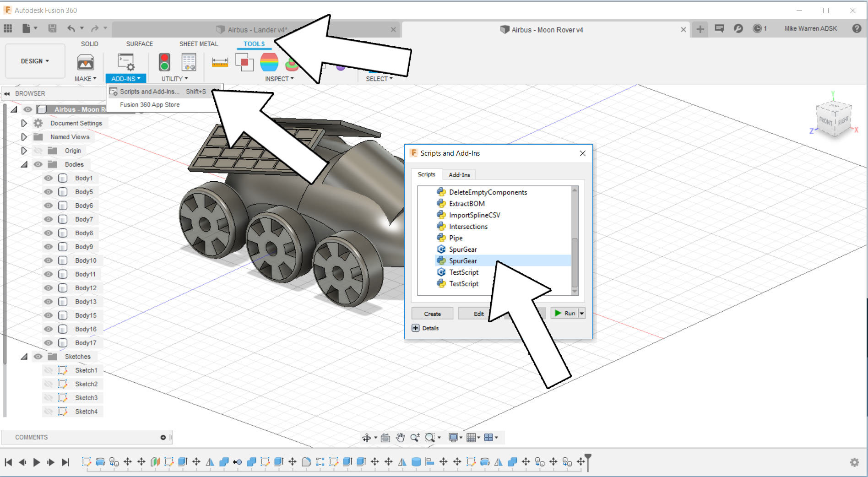Open timeline settings gear icon

(x=854, y=462)
